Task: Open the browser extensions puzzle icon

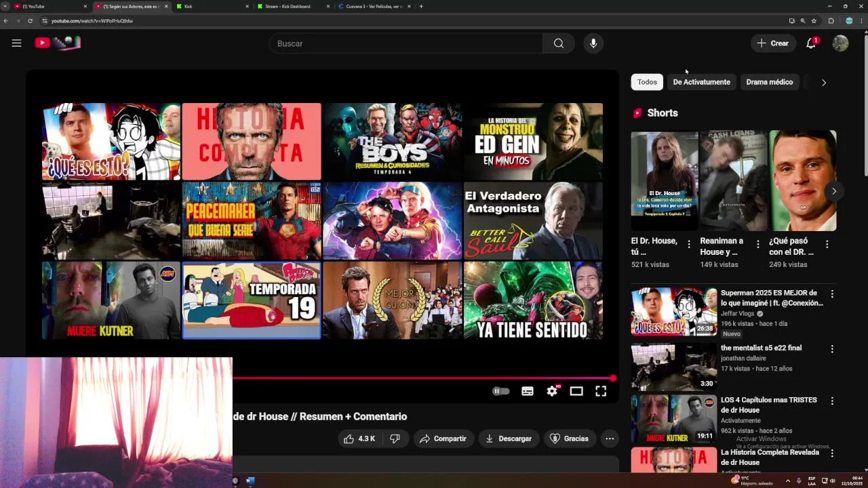Action: click(831, 21)
